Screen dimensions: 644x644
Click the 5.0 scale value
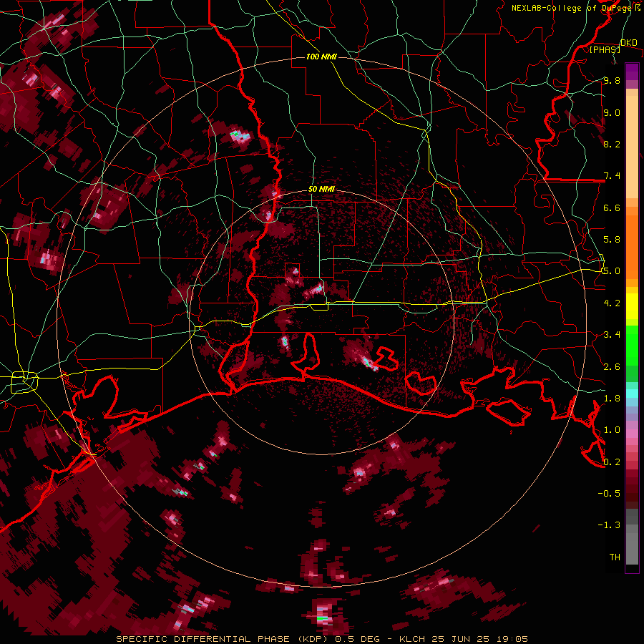click(x=612, y=271)
